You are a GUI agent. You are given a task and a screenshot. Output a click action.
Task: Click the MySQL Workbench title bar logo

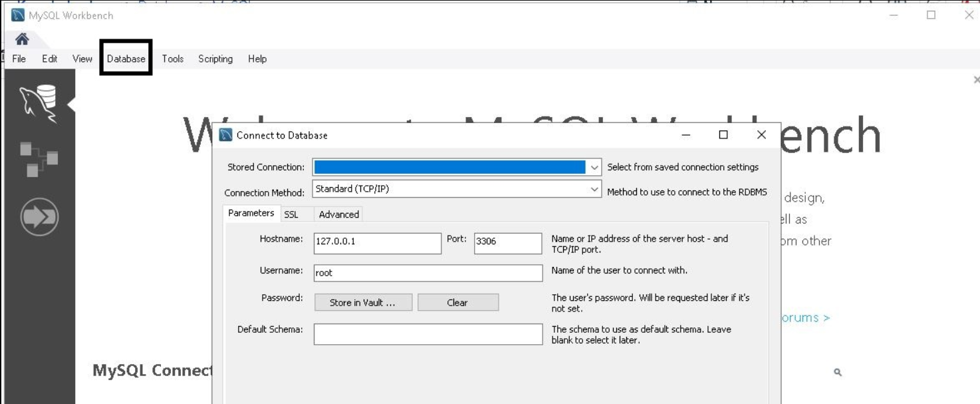19,15
